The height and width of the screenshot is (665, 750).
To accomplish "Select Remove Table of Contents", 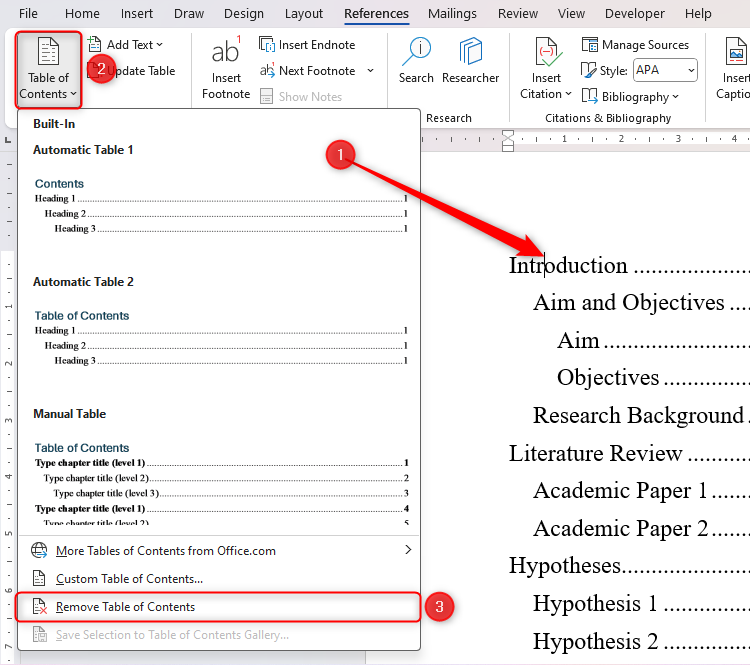I will [x=218, y=607].
